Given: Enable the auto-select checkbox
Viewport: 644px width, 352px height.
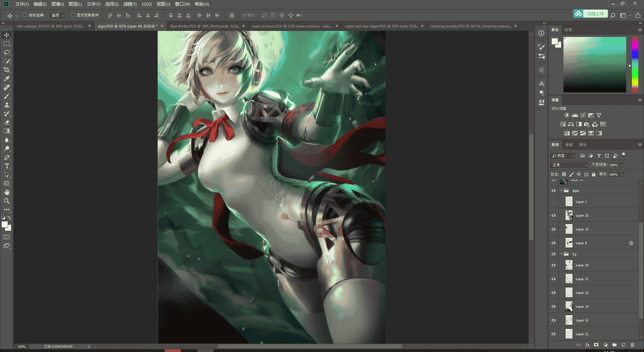Looking at the screenshot, I should 25,15.
